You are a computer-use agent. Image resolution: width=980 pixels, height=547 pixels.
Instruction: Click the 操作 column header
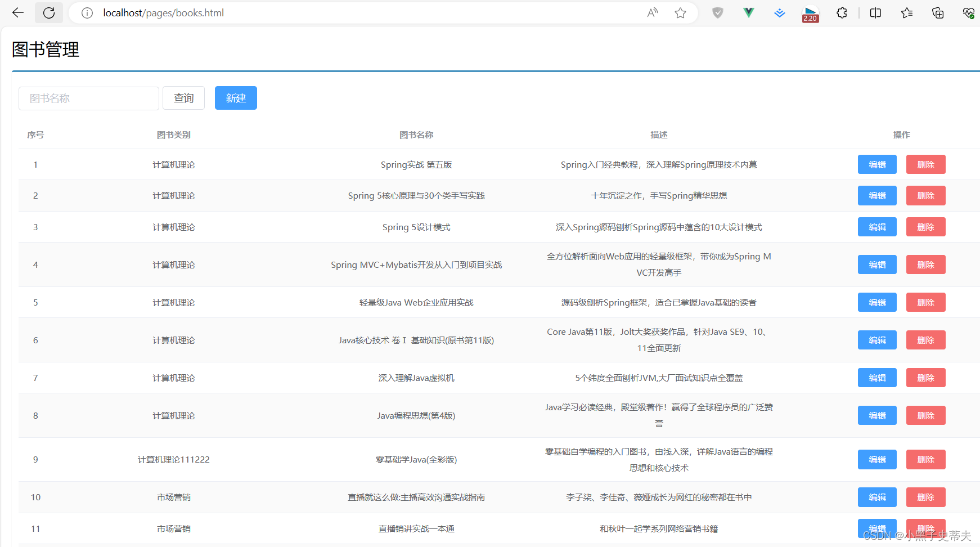click(x=901, y=134)
